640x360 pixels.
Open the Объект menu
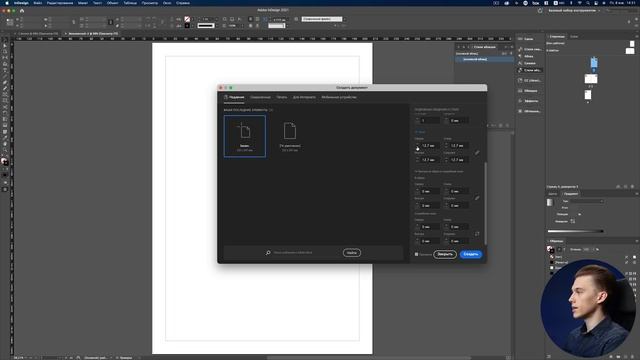tap(112, 3)
